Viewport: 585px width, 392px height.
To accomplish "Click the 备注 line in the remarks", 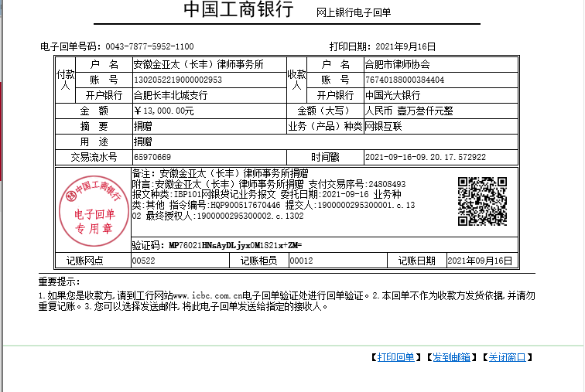I will coord(220,173).
